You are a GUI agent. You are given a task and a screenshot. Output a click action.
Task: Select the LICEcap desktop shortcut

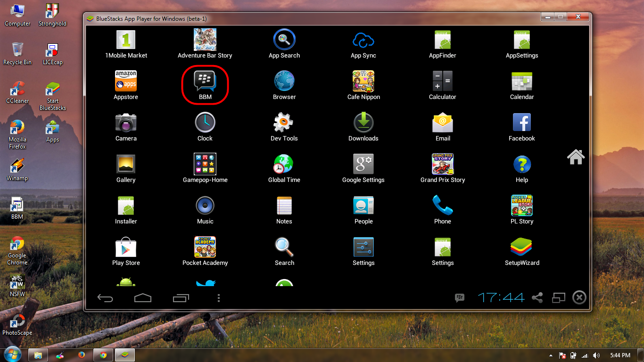coord(52,54)
